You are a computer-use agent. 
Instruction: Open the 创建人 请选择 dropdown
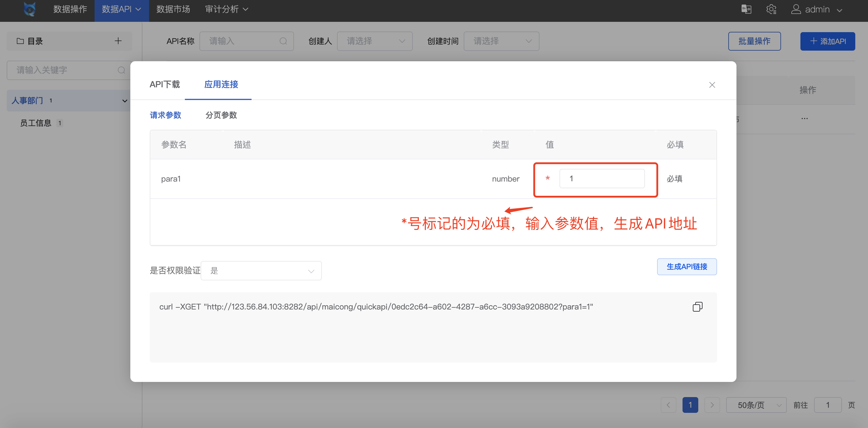tap(374, 41)
